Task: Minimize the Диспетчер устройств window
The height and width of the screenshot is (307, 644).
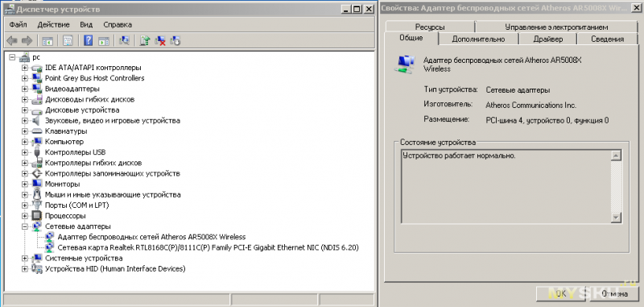Action: pyautogui.click(x=346, y=9)
